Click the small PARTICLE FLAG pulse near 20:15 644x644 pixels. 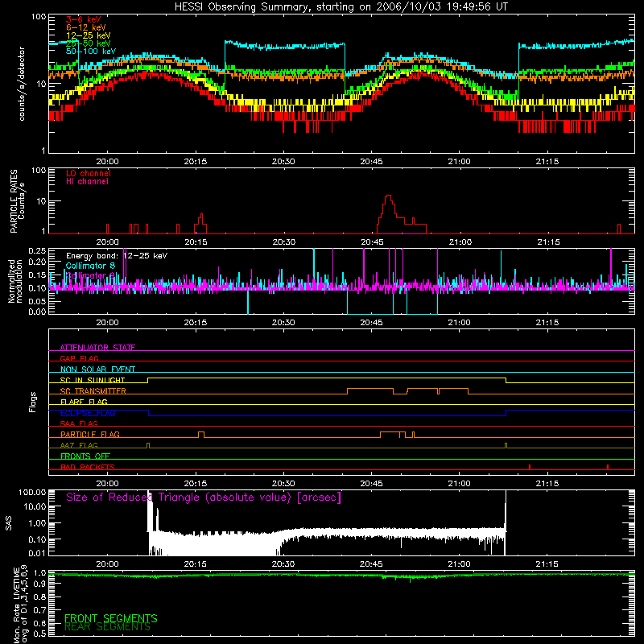[200, 434]
